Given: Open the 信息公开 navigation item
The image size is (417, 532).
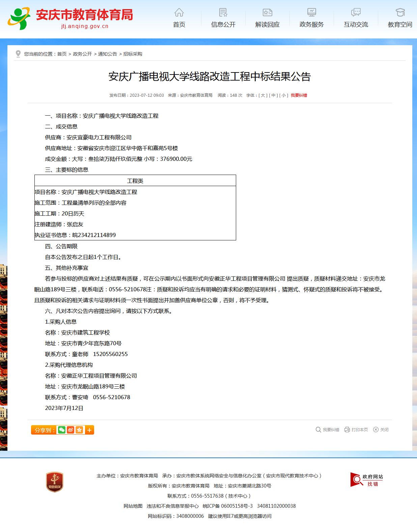Looking at the screenshot, I should click(x=223, y=18).
